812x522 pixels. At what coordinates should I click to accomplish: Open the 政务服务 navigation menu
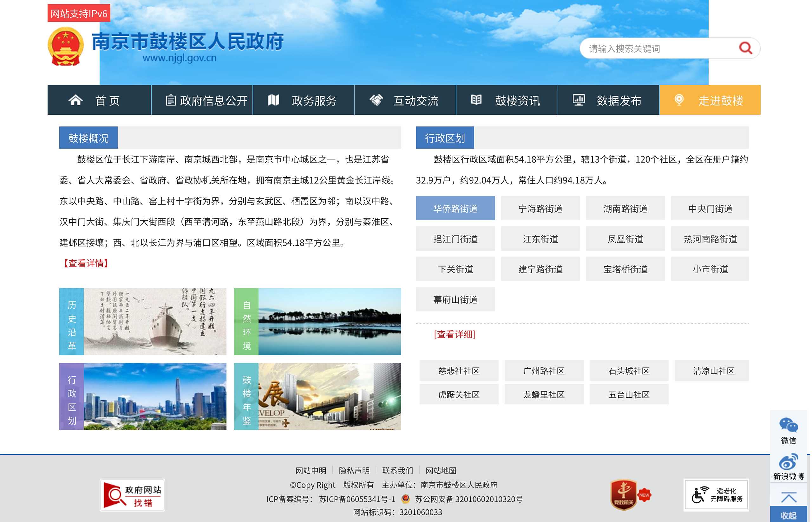[x=304, y=100]
